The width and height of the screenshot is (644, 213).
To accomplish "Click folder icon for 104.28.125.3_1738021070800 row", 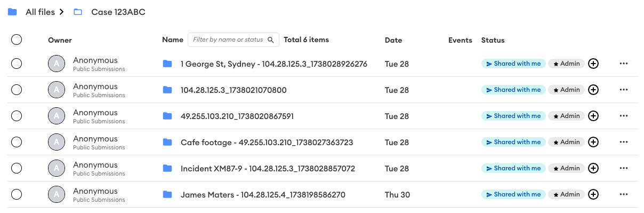I will pyautogui.click(x=167, y=90).
